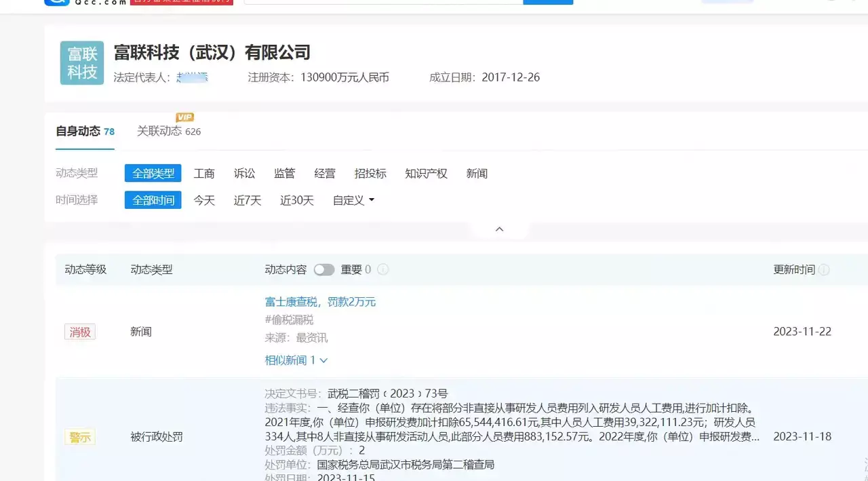Click the 警示 warning badge
This screenshot has width=868, height=481.
pos(79,437)
